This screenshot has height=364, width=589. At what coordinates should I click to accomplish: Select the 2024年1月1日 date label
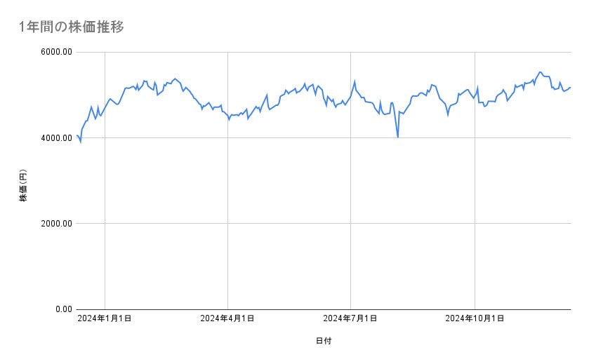(105, 318)
